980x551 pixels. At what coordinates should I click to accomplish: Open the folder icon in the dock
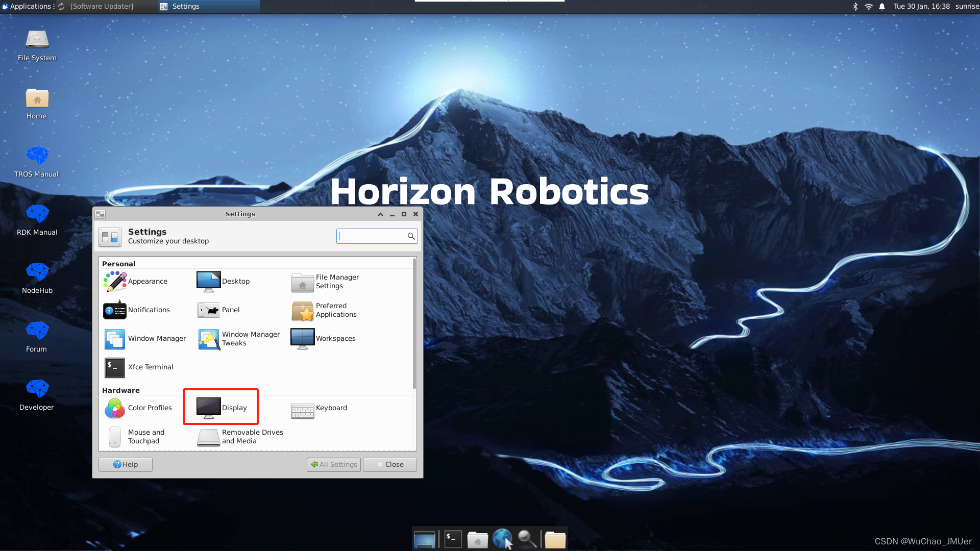(555, 539)
